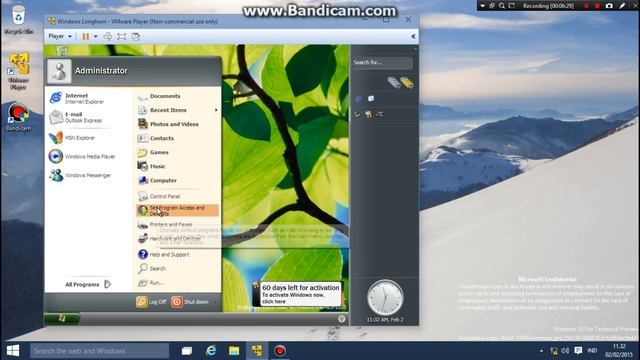Open File Explorer from the taskbar
The height and width of the screenshot is (360, 640).
point(234,351)
